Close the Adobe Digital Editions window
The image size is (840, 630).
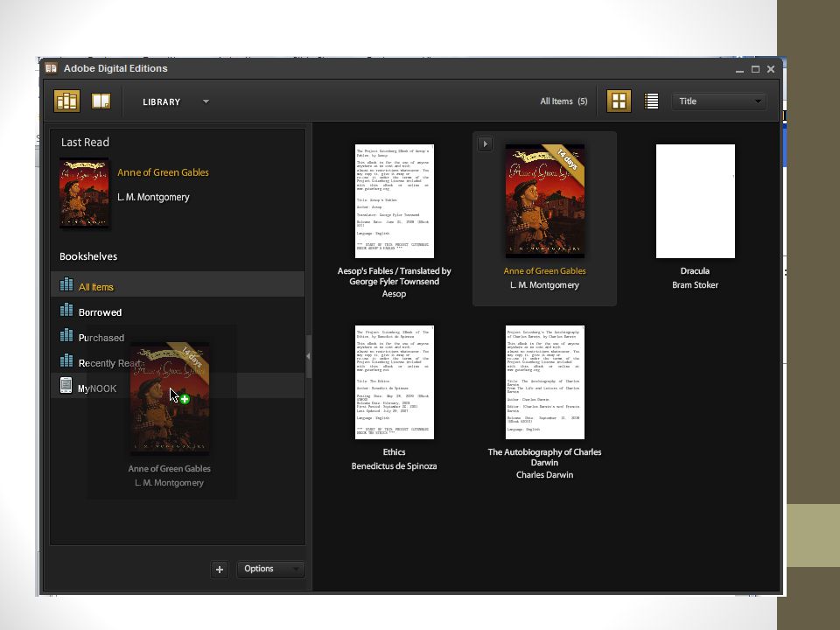(x=771, y=69)
